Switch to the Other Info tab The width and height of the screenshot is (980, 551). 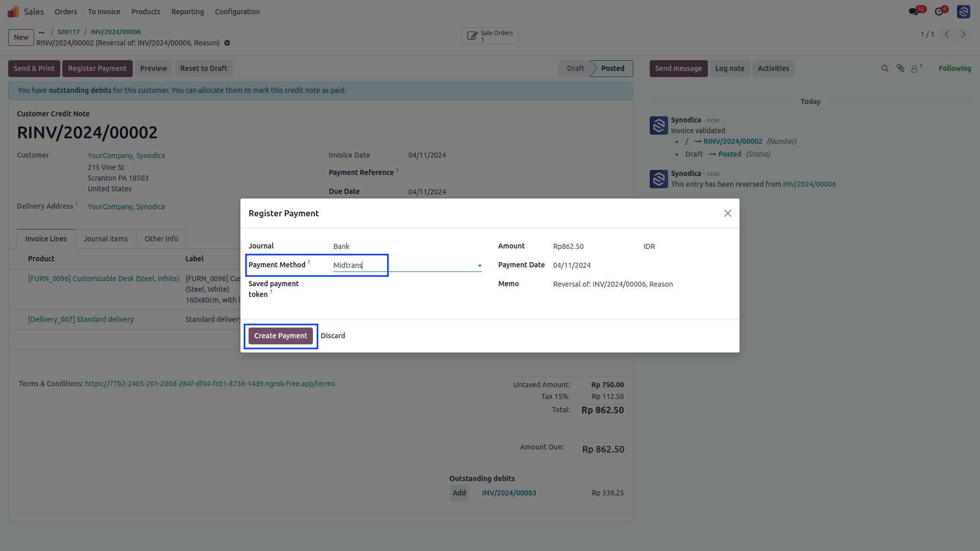click(x=161, y=239)
